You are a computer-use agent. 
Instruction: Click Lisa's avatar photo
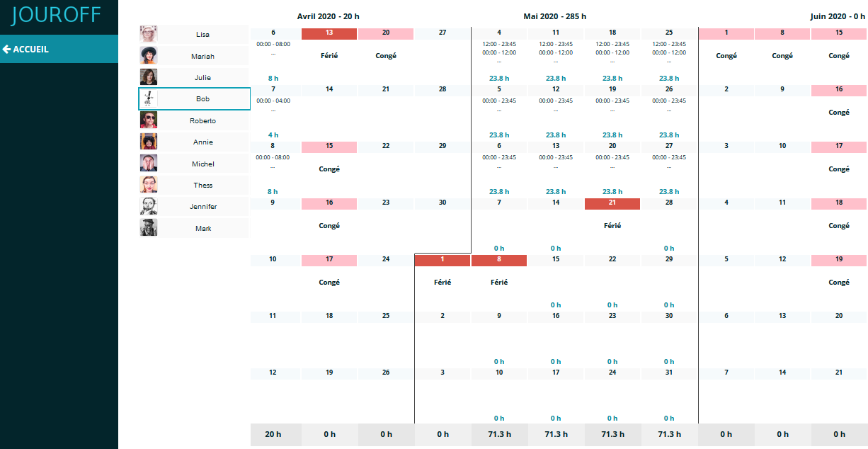tap(149, 34)
